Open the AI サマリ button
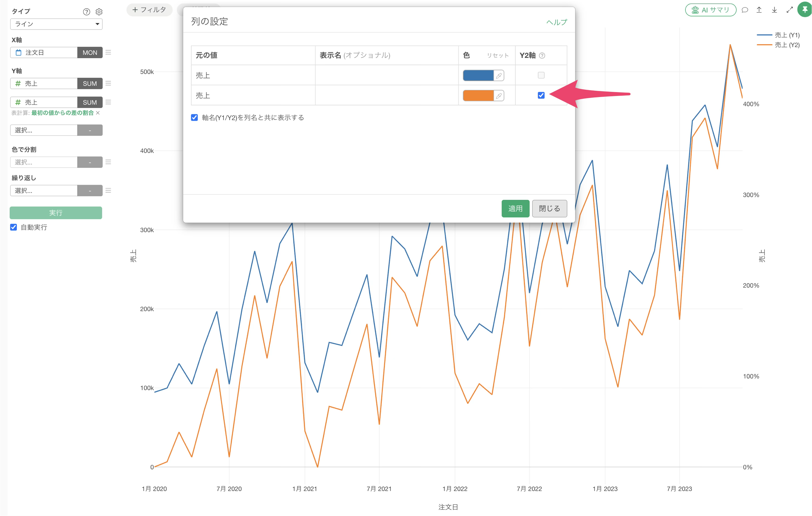812x516 pixels. tap(710, 10)
